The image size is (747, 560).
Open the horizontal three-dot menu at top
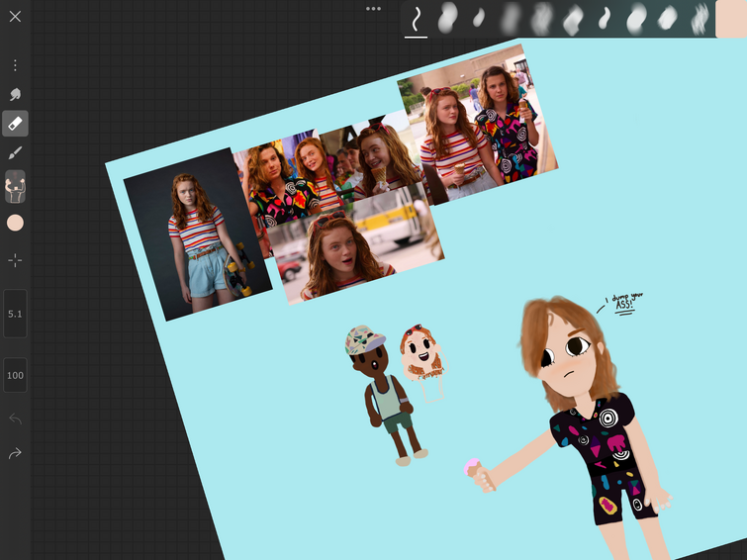pyautogui.click(x=373, y=9)
